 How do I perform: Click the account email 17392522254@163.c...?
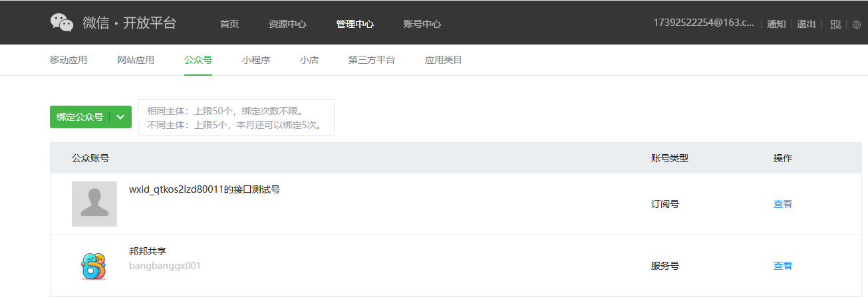pos(704,23)
